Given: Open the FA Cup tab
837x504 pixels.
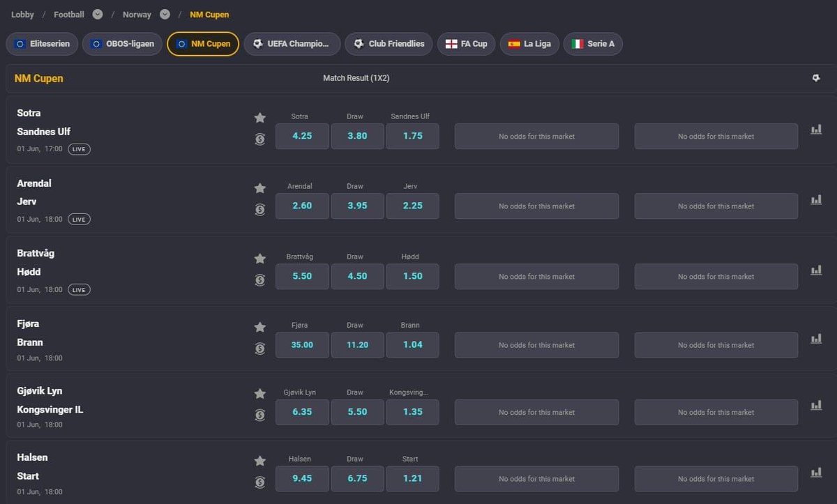Looking at the screenshot, I should (x=467, y=44).
